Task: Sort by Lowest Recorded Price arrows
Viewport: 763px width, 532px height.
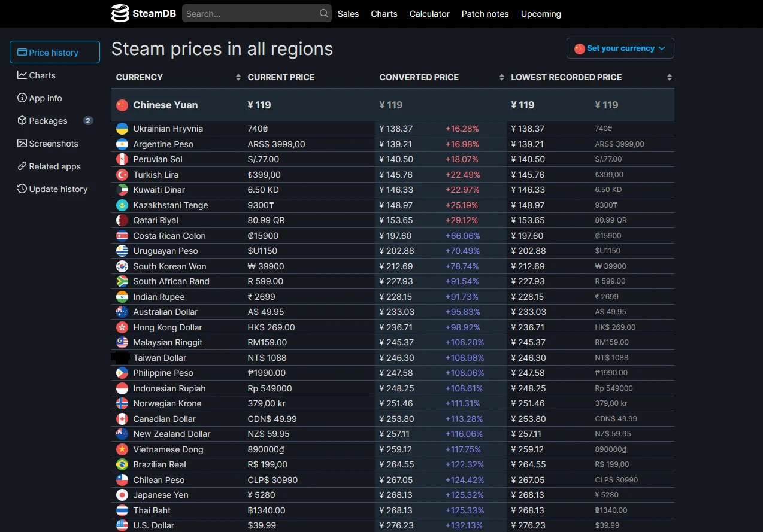Action: point(670,77)
